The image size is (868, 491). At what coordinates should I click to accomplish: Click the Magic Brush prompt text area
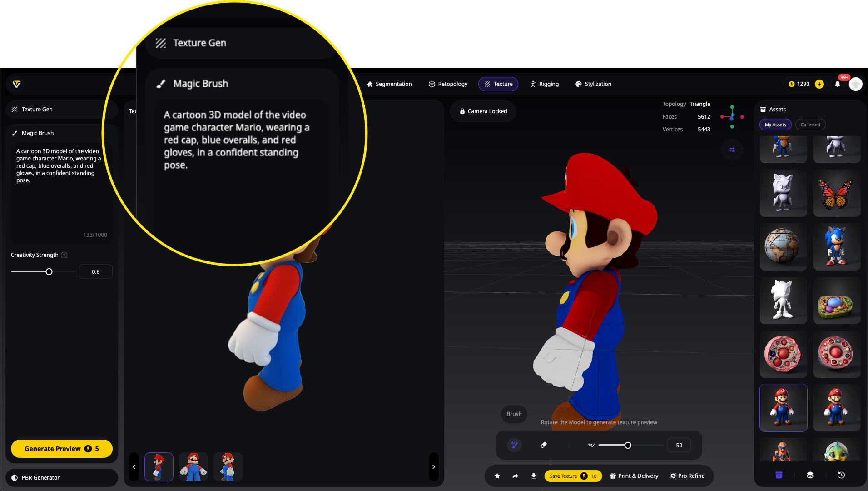[62, 194]
